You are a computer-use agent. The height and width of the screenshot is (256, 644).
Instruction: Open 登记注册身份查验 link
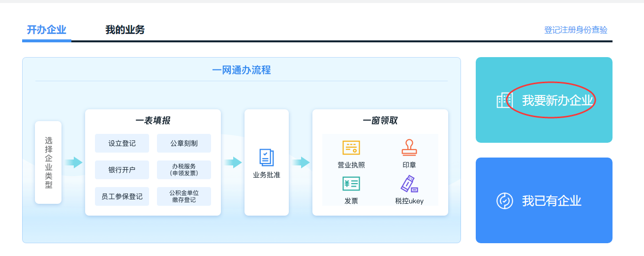[x=576, y=30]
